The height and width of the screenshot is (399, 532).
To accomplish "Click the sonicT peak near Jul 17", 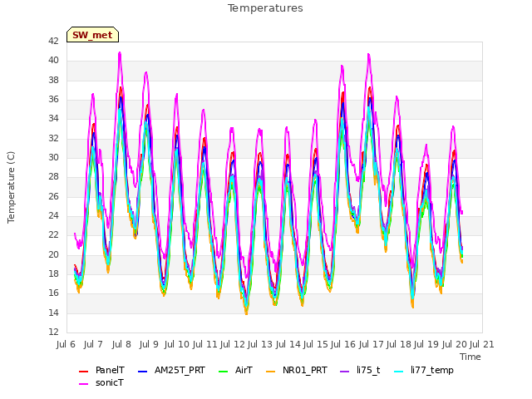I will pos(368,54).
